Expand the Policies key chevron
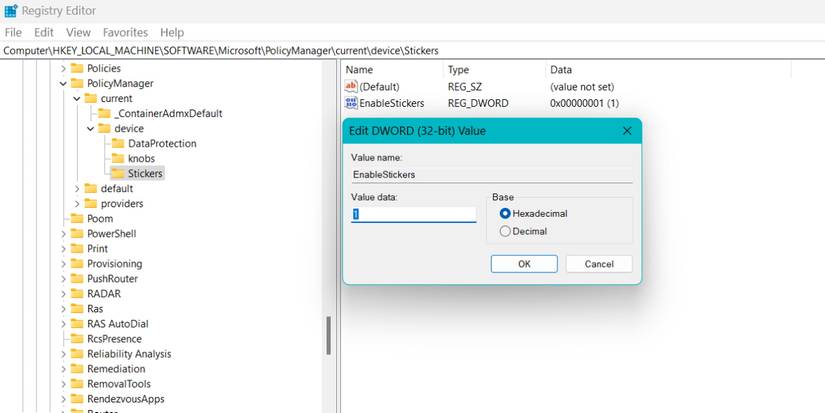Image resolution: width=825 pixels, height=413 pixels. [63, 68]
